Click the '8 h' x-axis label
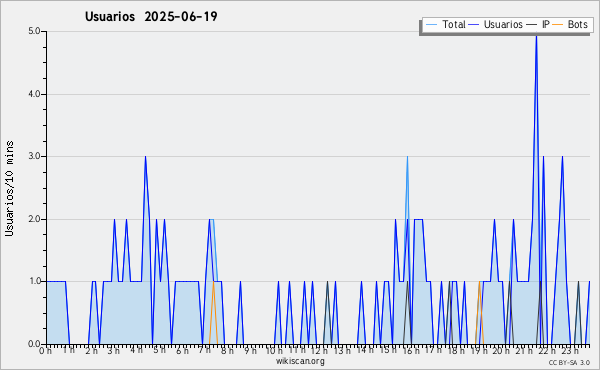 click(x=227, y=351)
